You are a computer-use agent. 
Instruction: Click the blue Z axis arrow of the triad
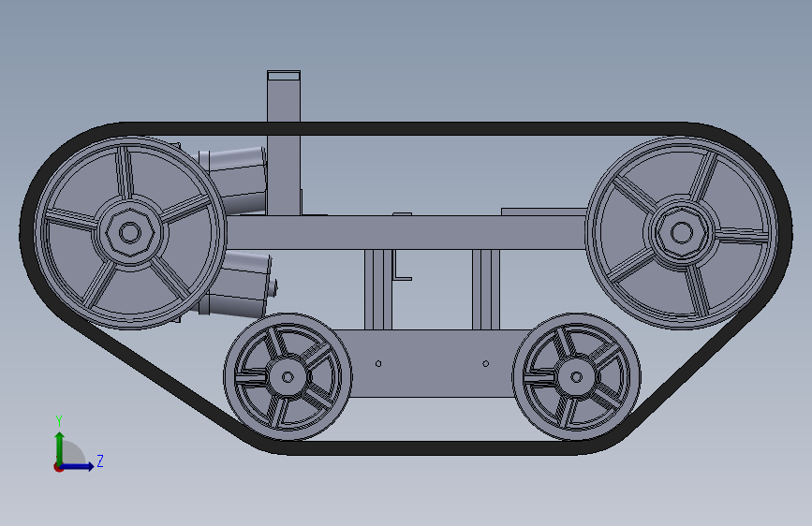(x=78, y=466)
